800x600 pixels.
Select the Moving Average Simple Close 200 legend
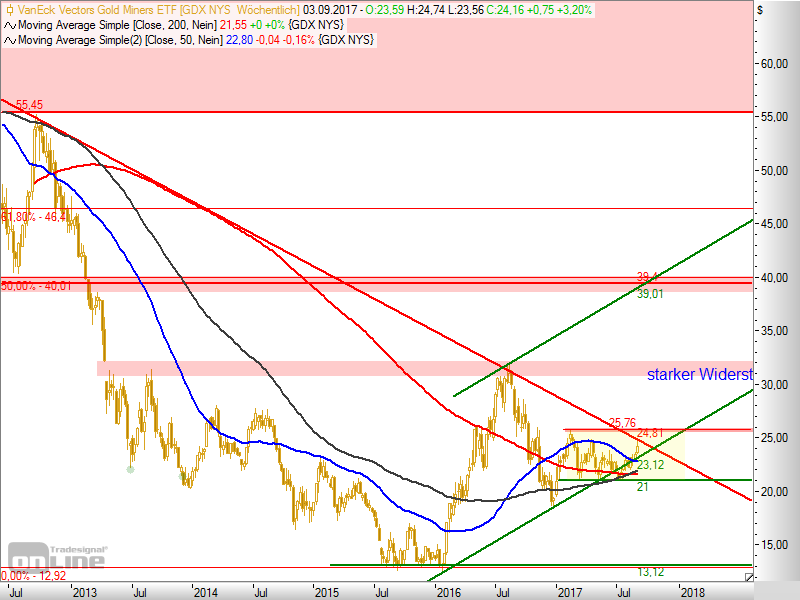117,25
